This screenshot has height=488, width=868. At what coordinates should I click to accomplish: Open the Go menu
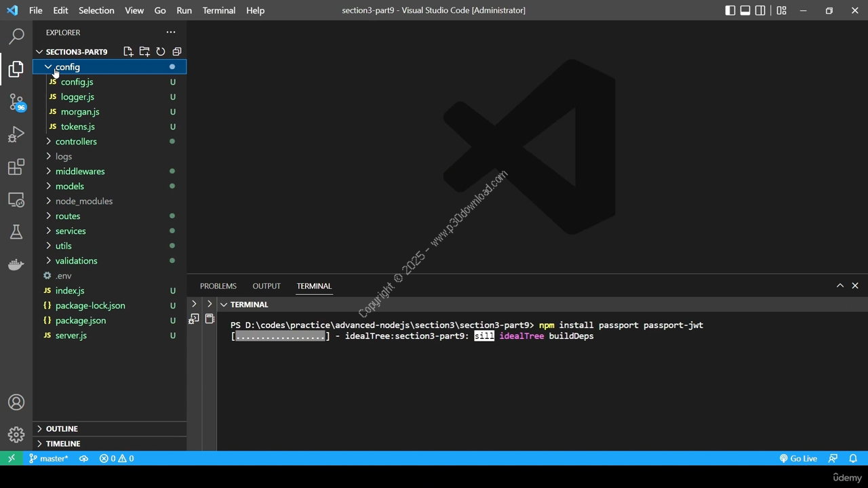(160, 10)
